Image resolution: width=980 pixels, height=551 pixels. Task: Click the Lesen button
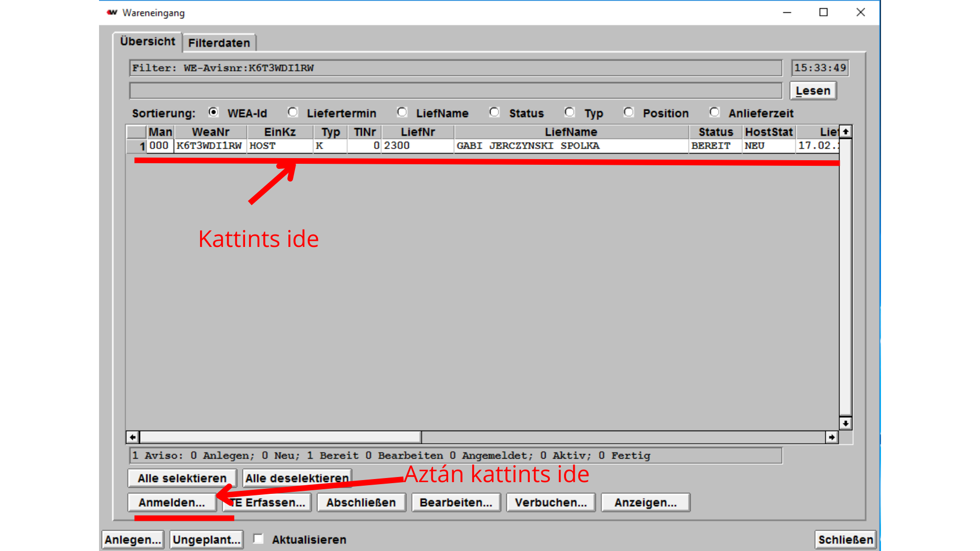click(813, 91)
